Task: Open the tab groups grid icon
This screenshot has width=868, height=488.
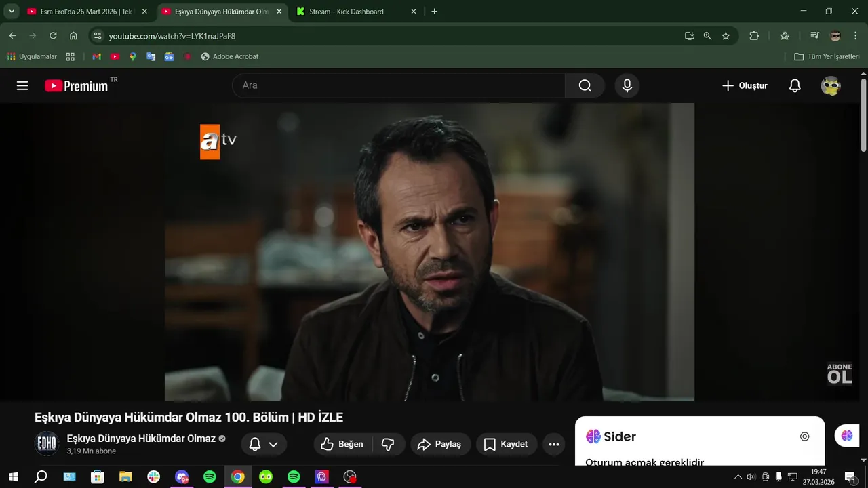Action: click(71, 57)
